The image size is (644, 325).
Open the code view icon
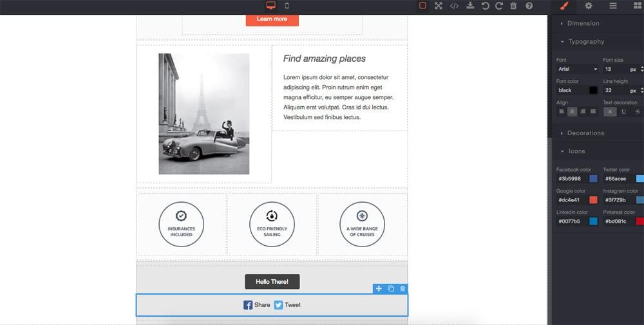coord(454,6)
